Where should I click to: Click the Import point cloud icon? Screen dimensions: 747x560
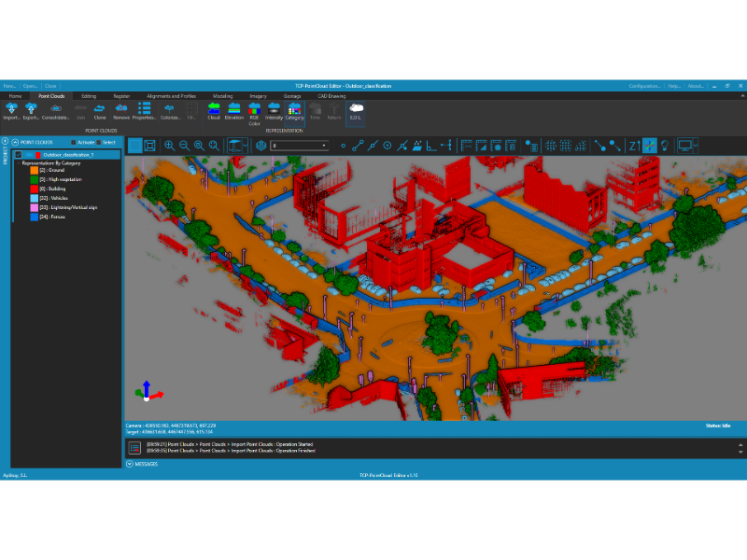11,110
